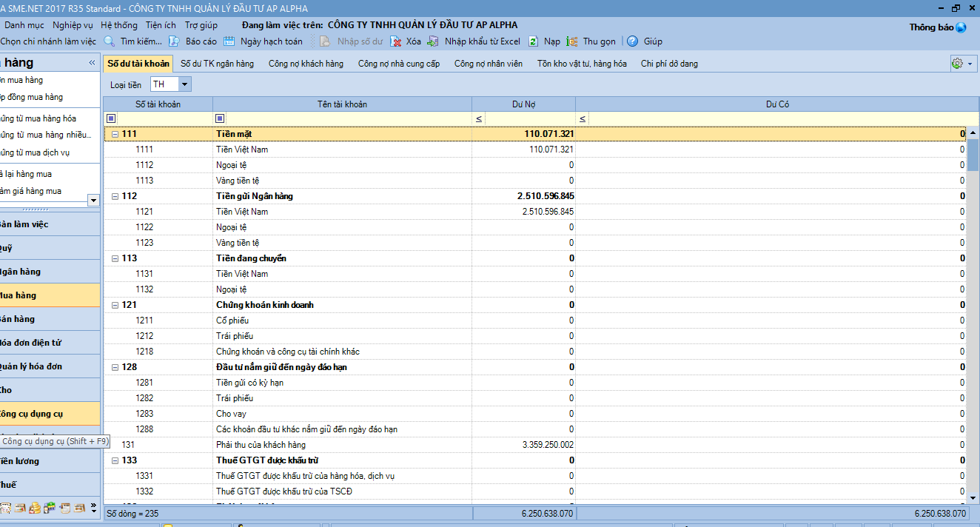Click the Dư Nợ filter input field

[x=529, y=118]
